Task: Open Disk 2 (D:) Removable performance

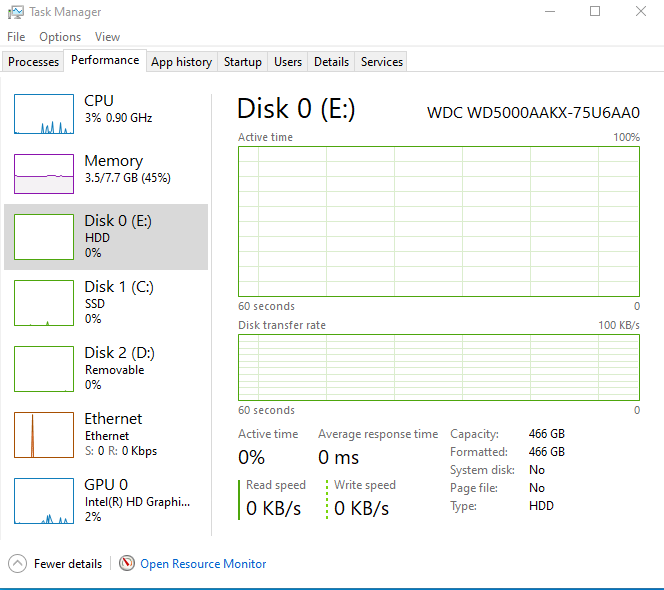Action: pos(118,368)
